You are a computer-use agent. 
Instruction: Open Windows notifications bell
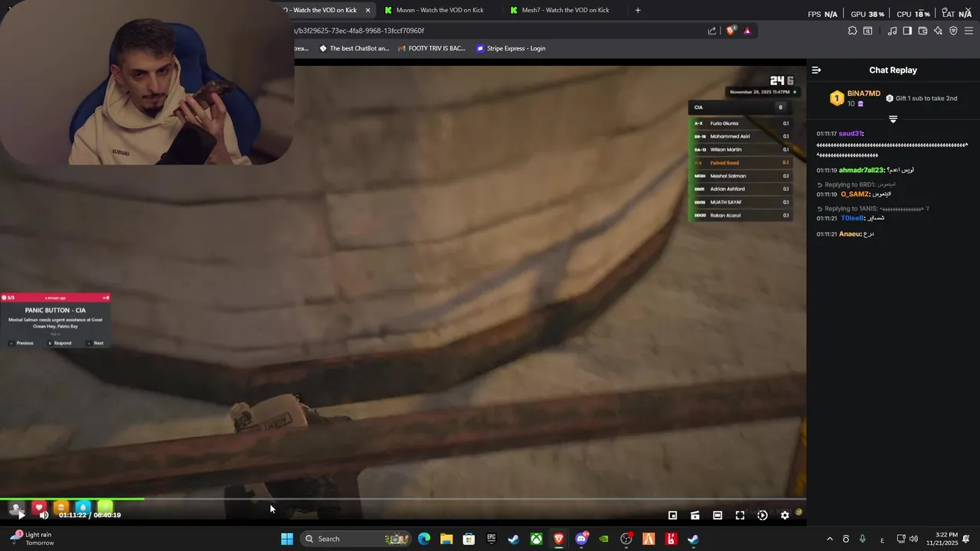[x=967, y=539]
